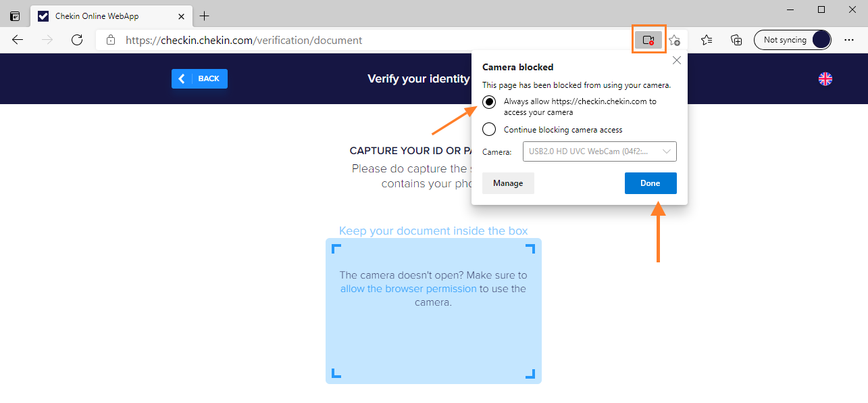Click the allow the browser permission link
Screen dimensions: 868x403
coord(408,289)
